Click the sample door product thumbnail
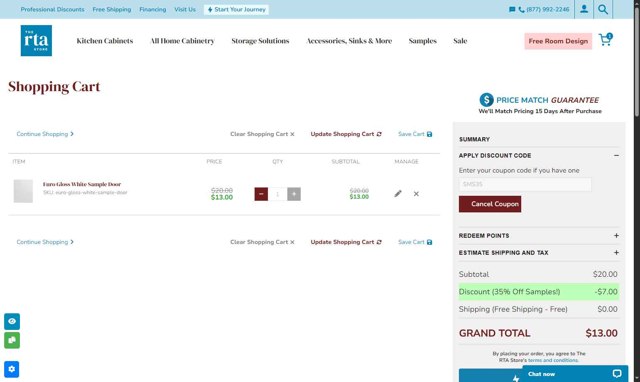 point(23,191)
